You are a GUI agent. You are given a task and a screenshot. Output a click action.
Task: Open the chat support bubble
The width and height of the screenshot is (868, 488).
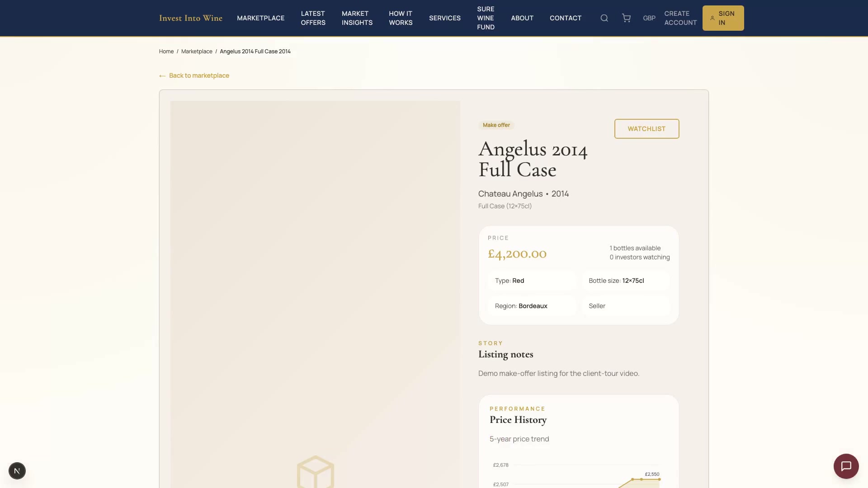(846, 466)
